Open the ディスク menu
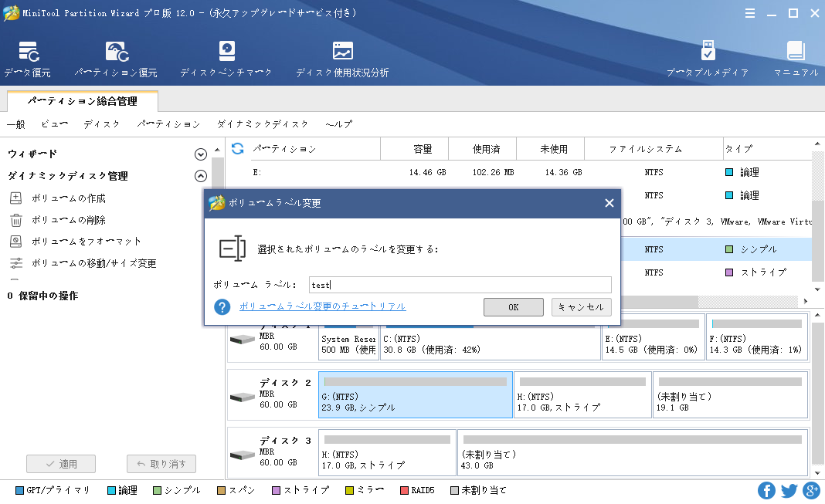Screen dimensions: 825x504 [101, 124]
